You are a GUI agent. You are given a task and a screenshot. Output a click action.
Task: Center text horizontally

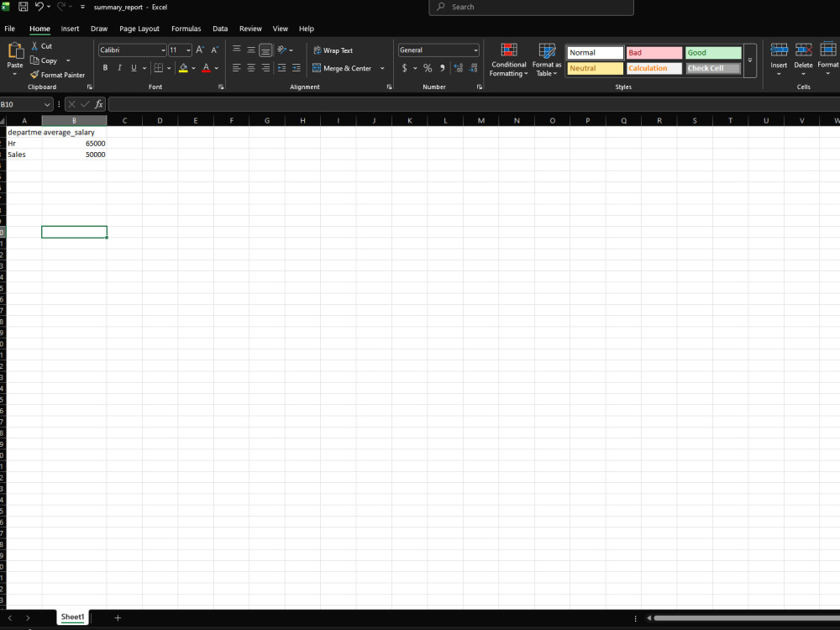(x=250, y=68)
